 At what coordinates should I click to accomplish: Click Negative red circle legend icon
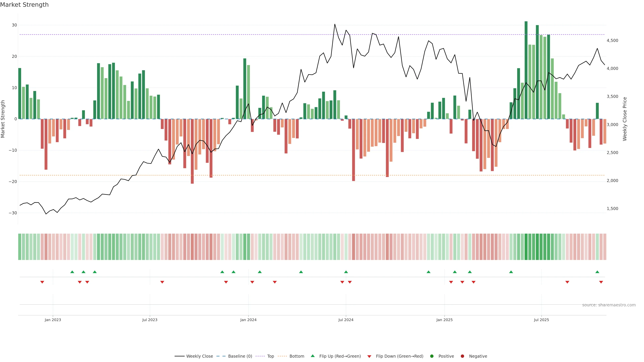coord(462,356)
